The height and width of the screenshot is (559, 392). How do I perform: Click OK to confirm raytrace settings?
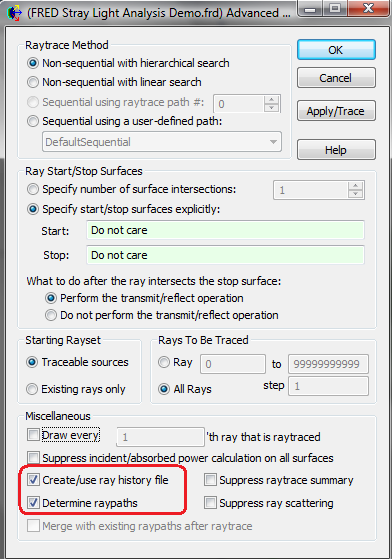336,50
